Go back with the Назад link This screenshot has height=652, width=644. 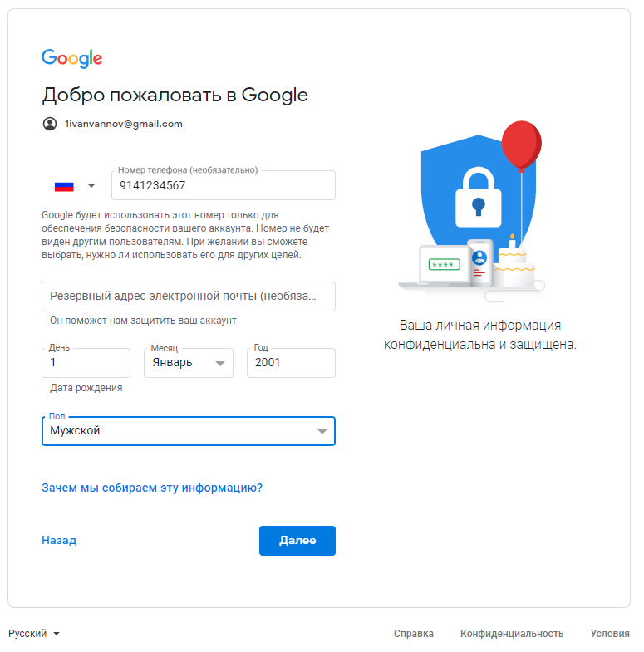point(59,540)
